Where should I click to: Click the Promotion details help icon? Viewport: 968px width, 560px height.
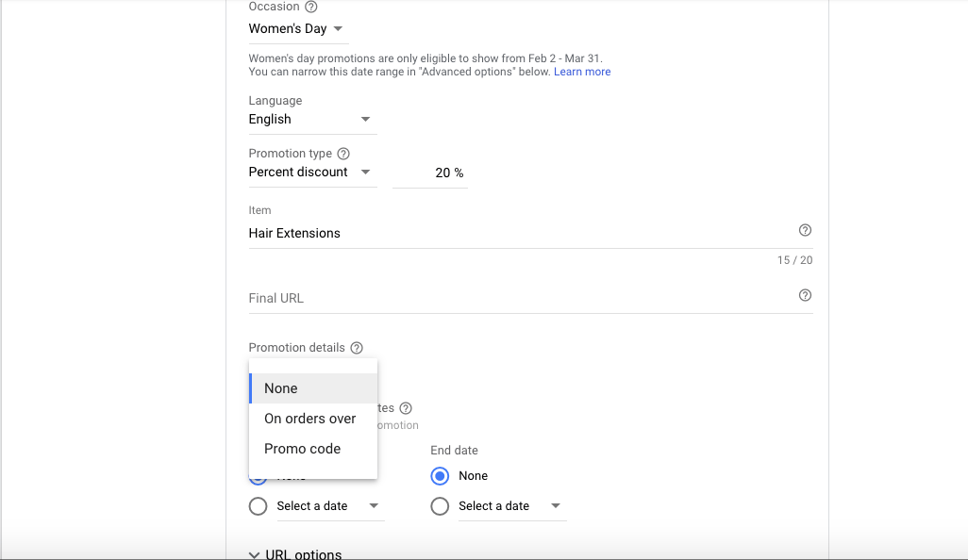tap(356, 347)
